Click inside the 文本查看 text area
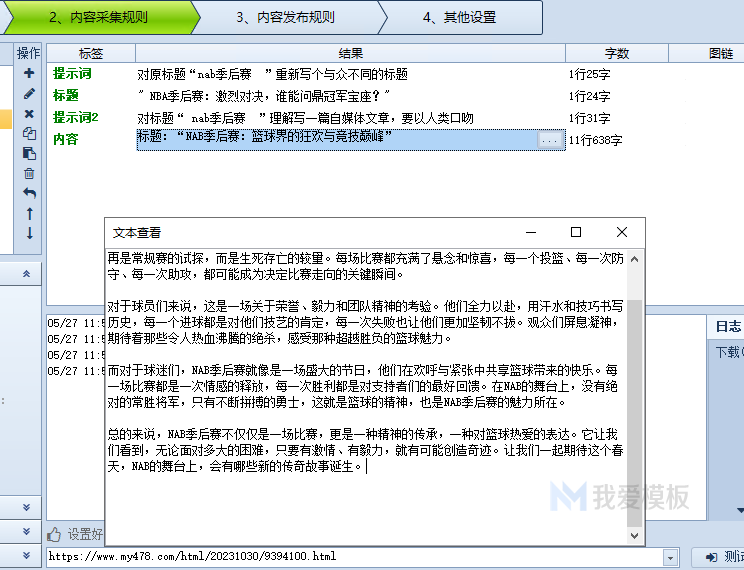Viewport: 744px width, 570px height. 366,397
